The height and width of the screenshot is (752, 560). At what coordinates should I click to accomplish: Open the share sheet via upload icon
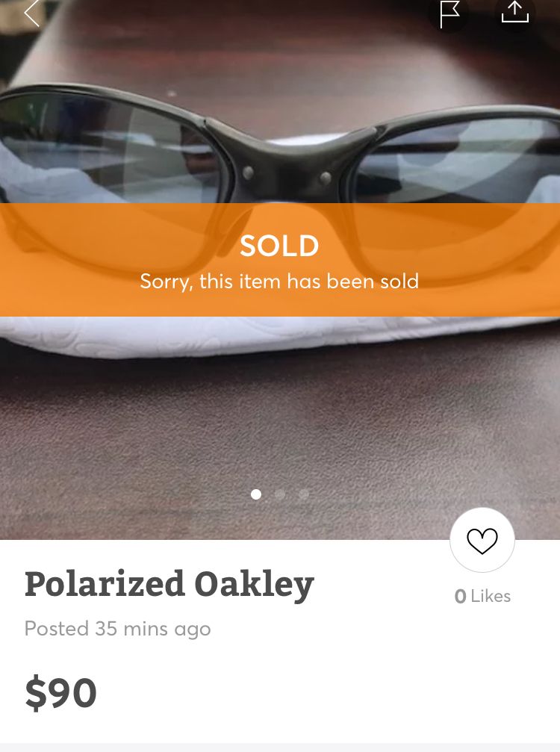[x=515, y=12]
